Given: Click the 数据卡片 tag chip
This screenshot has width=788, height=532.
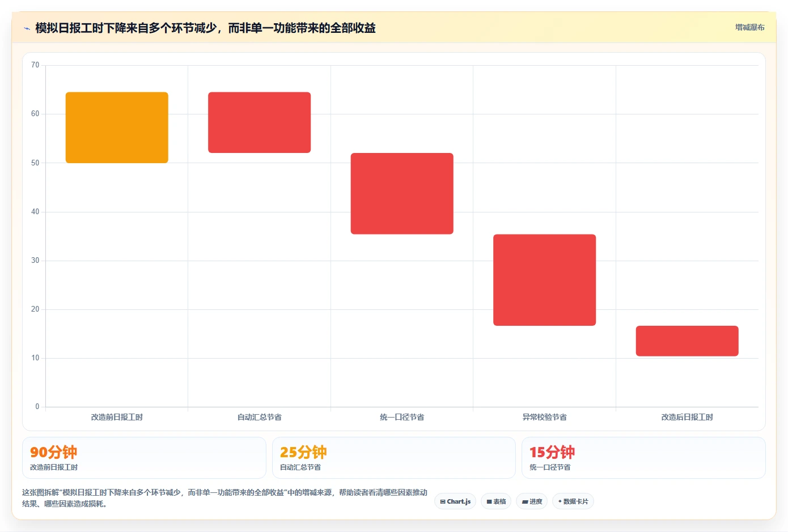Looking at the screenshot, I should [573, 501].
